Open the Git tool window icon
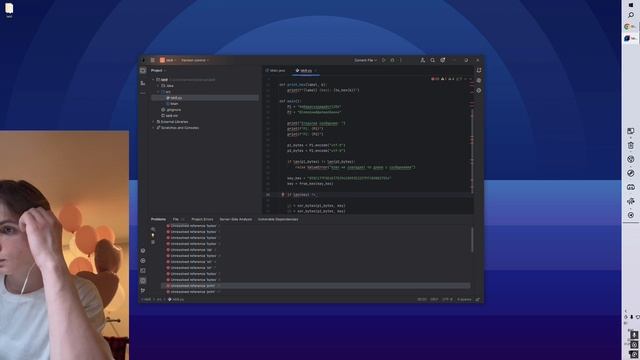The width and height of the screenshot is (640, 360). tap(143, 291)
